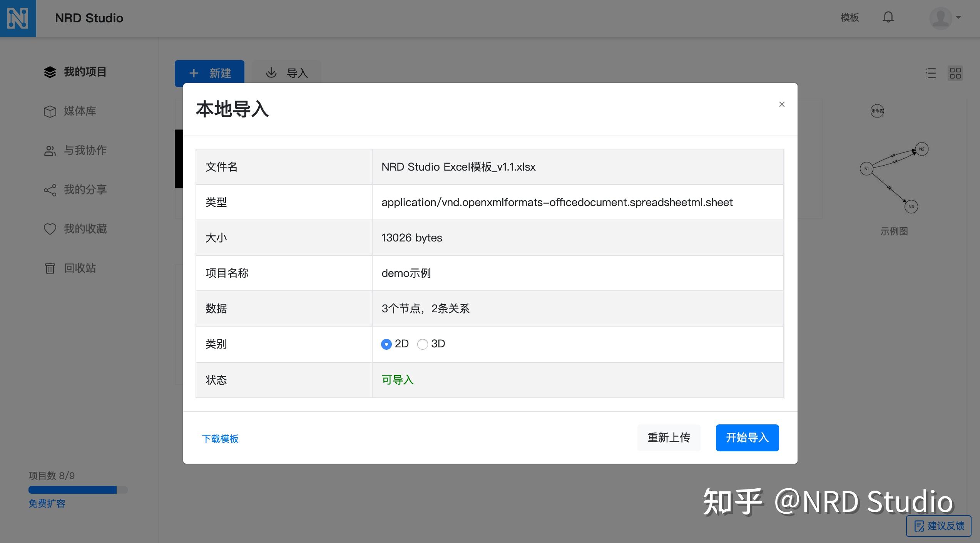This screenshot has height=543, width=980.
Task: Switch projects to grid view
Action: pos(956,73)
